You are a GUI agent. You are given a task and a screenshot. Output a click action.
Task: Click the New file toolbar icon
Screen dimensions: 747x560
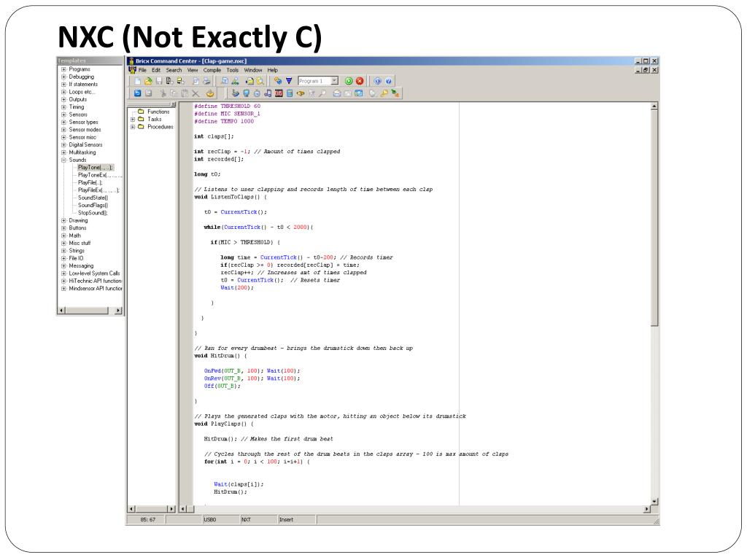pyautogui.click(x=137, y=81)
